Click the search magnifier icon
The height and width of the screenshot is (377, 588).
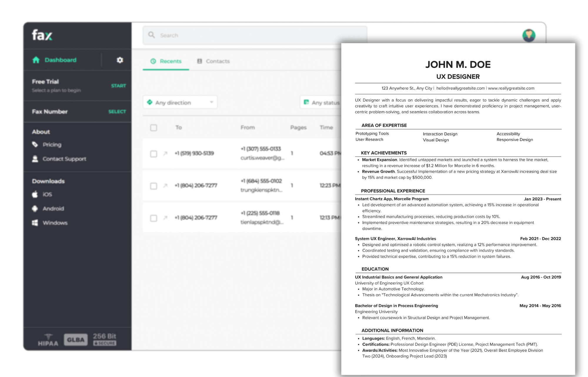coord(151,35)
